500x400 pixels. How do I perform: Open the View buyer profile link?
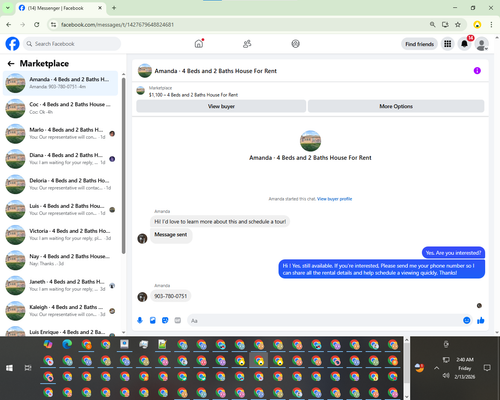tap(334, 199)
